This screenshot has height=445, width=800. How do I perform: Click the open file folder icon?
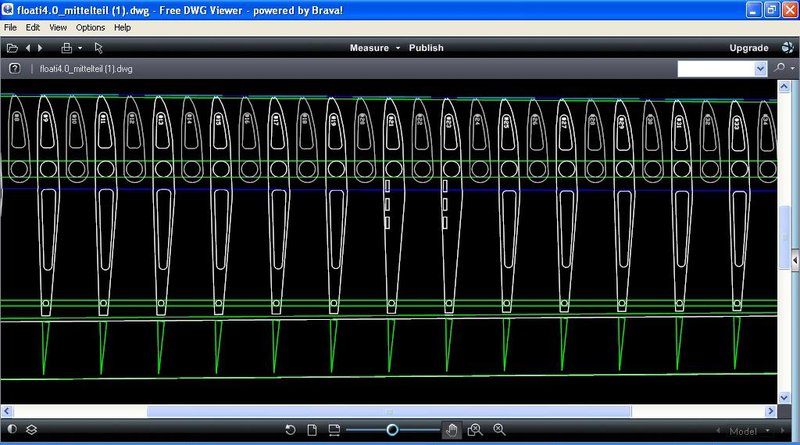[12, 48]
